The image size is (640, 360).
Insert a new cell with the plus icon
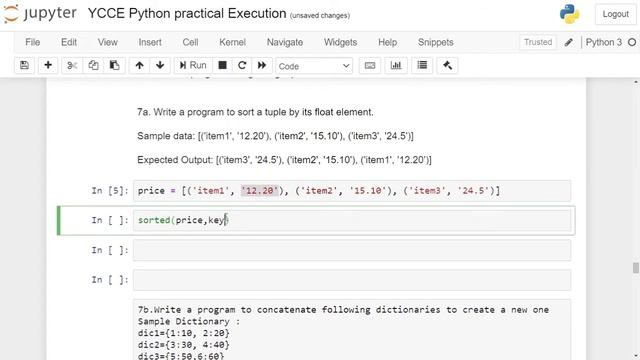coord(48,65)
